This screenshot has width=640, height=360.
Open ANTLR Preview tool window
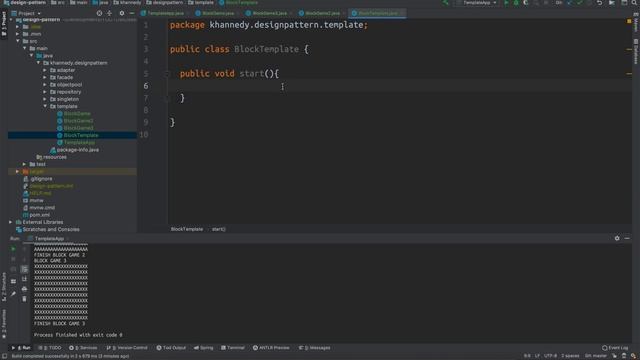point(271,348)
